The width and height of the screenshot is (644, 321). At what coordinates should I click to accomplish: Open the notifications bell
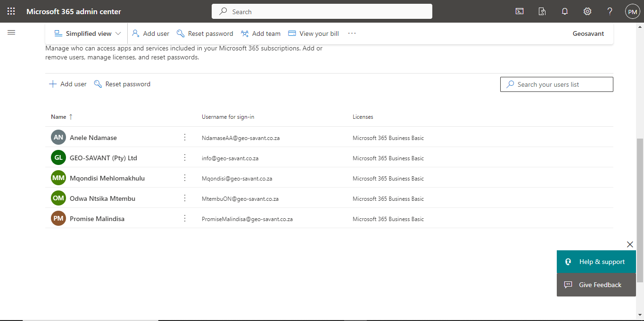(x=565, y=11)
